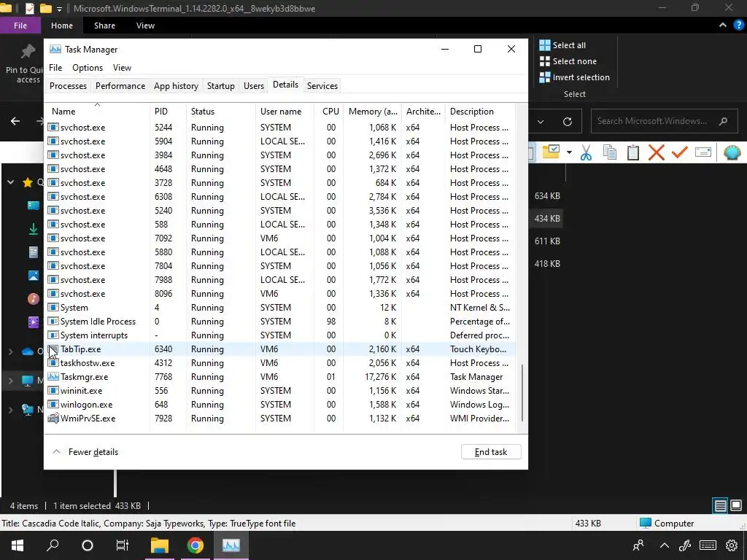Click the orange checkmark toolbar icon
Image resolution: width=747 pixels, height=560 pixels.
point(680,153)
